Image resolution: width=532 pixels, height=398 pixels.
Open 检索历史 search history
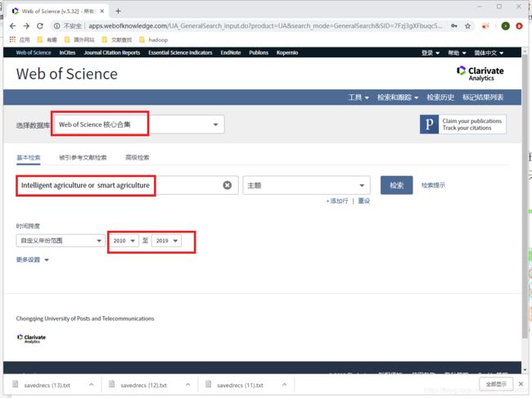tap(440, 97)
